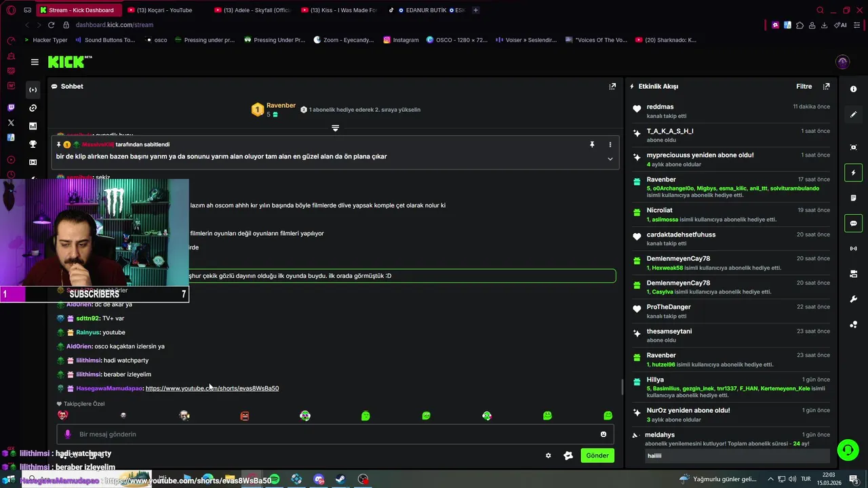Click the user profile avatar top right
Viewport: 868px width, 488px height.
click(x=842, y=62)
